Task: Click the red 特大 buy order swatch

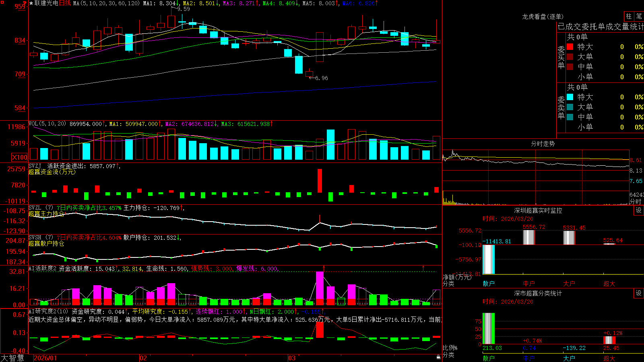Action: coord(570,47)
